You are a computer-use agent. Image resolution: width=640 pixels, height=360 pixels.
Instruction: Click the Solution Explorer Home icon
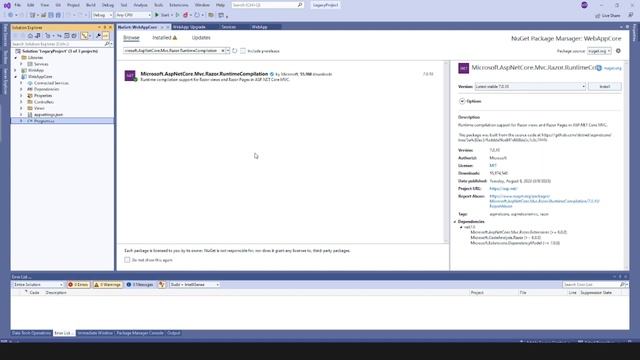coord(30,36)
